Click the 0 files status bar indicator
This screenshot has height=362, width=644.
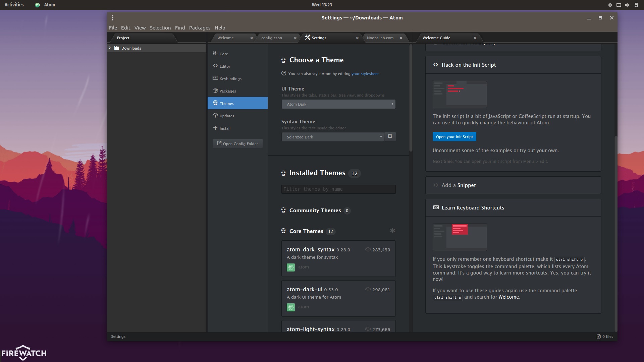pyautogui.click(x=605, y=337)
